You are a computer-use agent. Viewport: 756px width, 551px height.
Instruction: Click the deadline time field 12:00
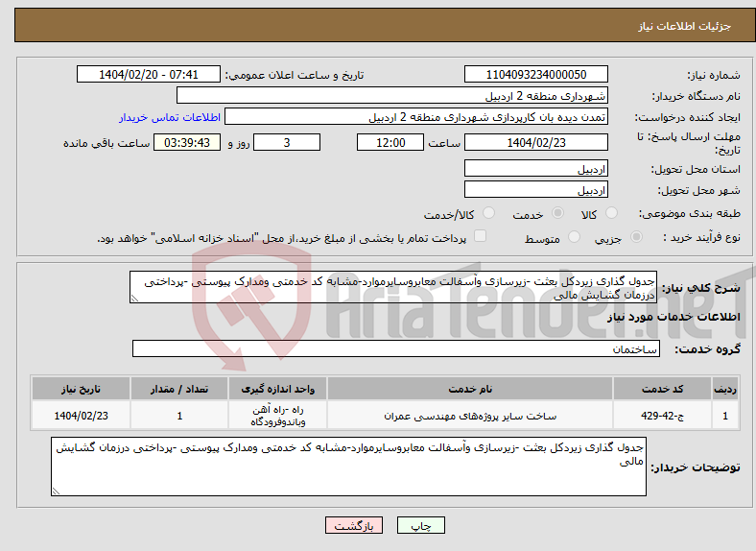390,142
